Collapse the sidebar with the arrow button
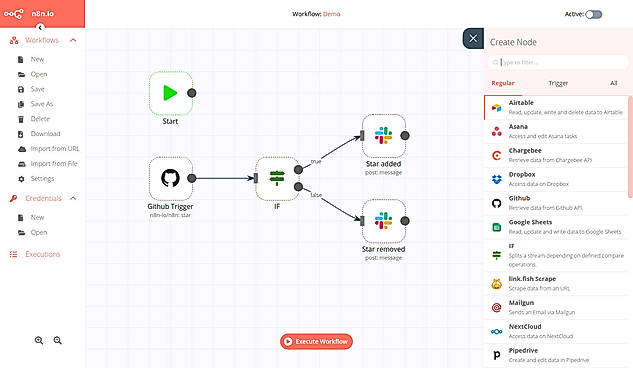Image resolution: width=633 pixels, height=368 pixels. 40,27
